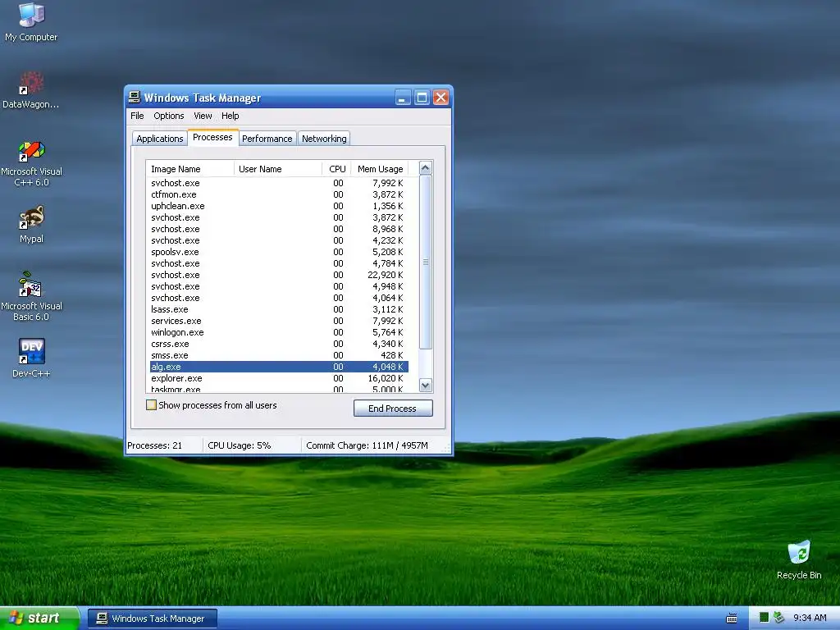The height and width of the screenshot is (630, 840).
Task: Close the Windows Task Manager window
Action: click(441, 98)
